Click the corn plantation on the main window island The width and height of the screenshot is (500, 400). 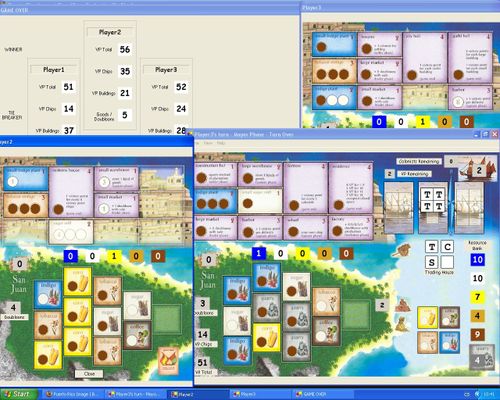click(267, 337)
